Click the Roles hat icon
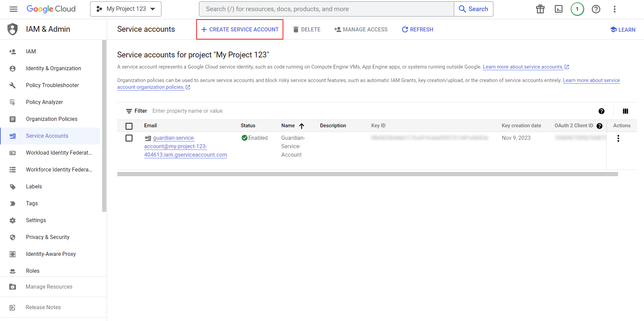Image resolution: width=644 pixels, height=321 pixels. pyautogui.click(x=12, y=271)
